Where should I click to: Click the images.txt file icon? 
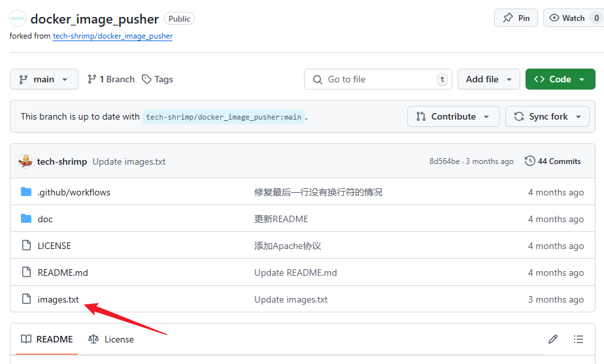(26, 299)
